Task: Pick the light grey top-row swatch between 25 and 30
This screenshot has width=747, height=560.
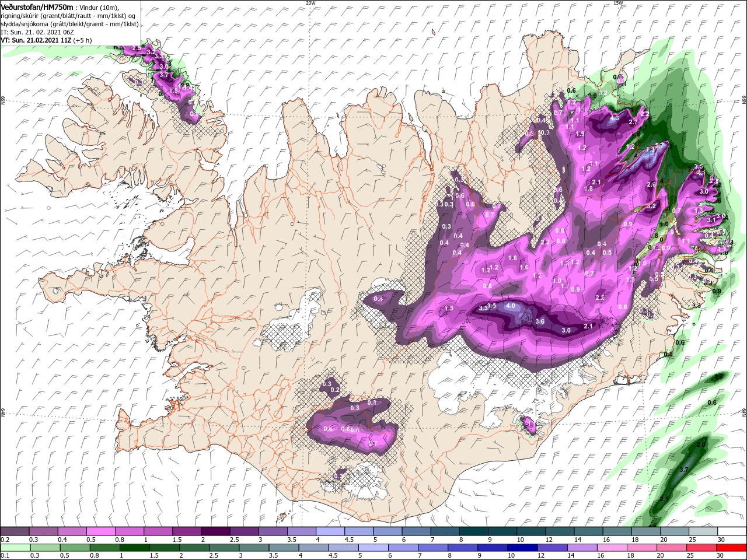Action: pyautogui.click(x=704, y=531)
